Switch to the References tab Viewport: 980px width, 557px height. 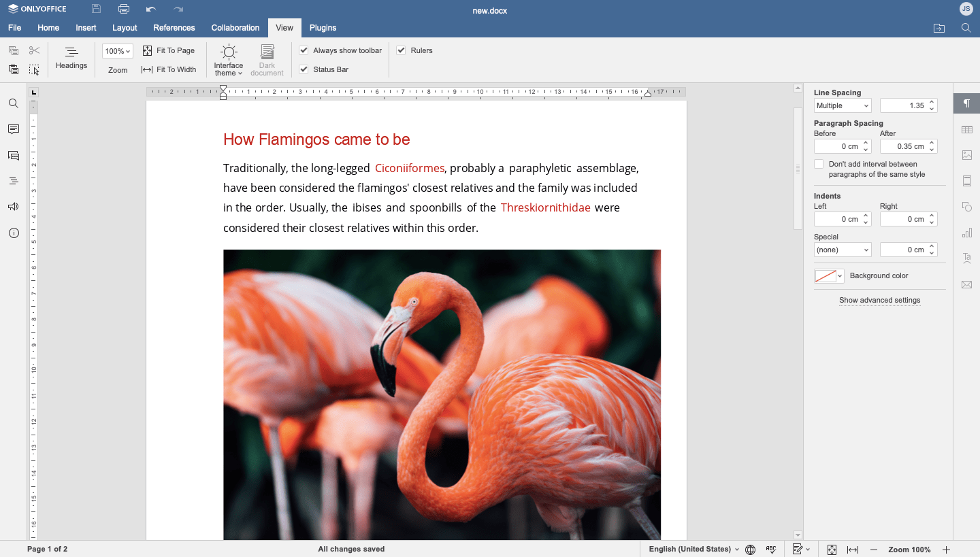(174, 28)
